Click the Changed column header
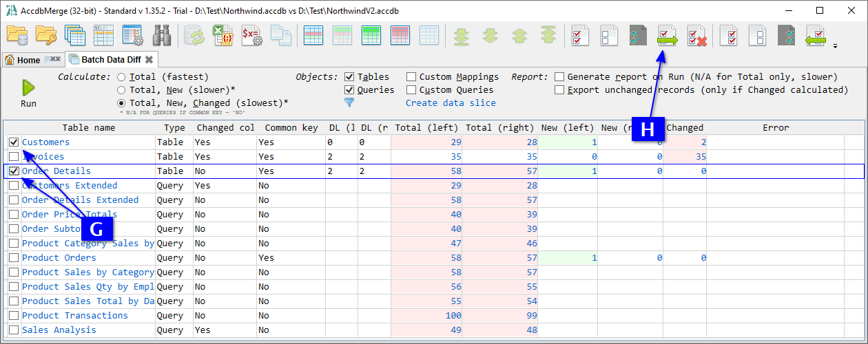This screenshot has width=868, height=344. [685, 127]
